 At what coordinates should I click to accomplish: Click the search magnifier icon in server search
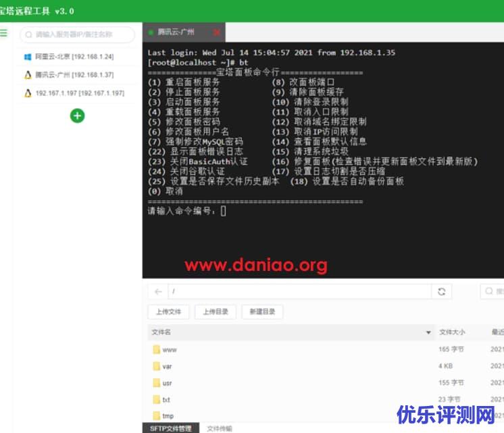[x=28, y=34]
